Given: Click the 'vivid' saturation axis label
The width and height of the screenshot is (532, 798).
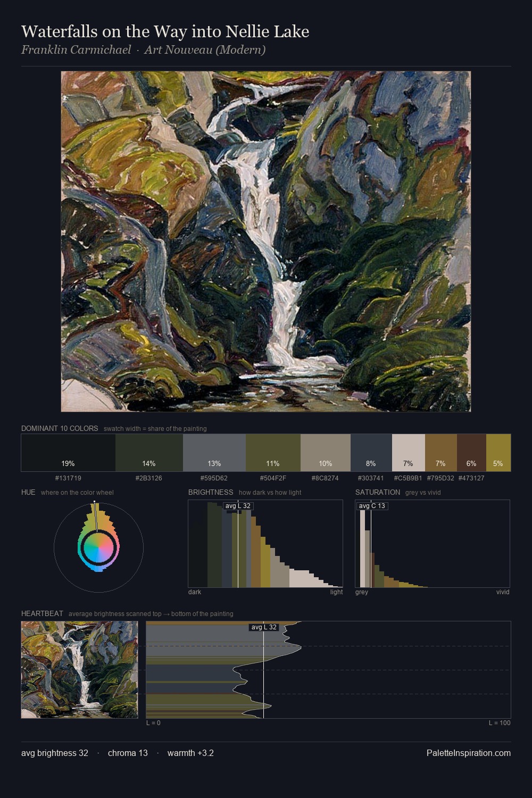Looking at the screenshot, I should (503, 592).
